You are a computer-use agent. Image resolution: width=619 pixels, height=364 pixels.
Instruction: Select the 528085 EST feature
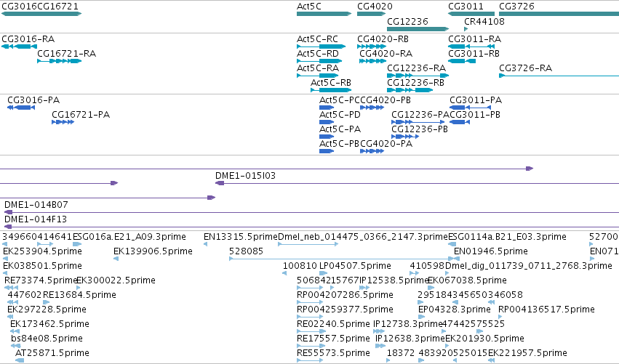coord(341,259)
